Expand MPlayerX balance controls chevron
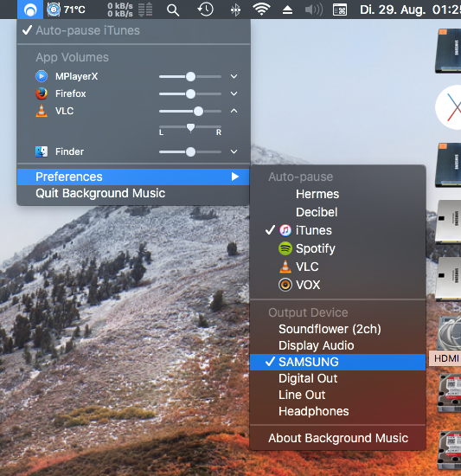Image resolution: width=461 pixels, height=476 pixels. pyautogui.click(x=234, y=76)
